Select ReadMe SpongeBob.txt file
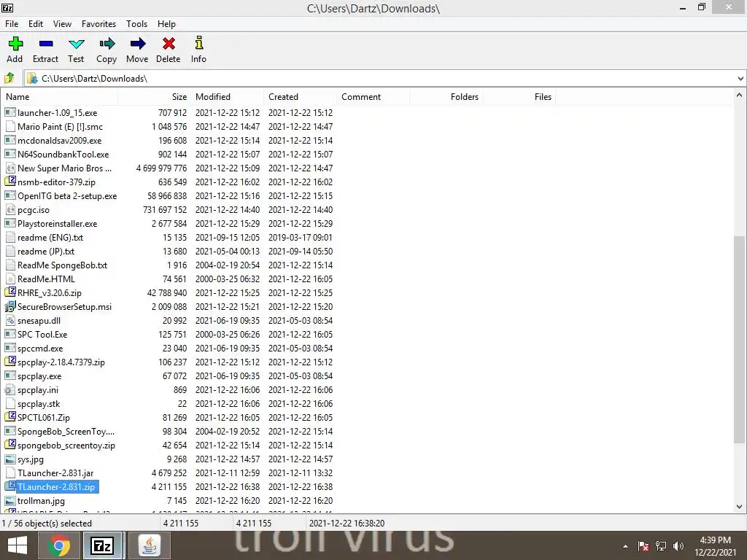This screenshot has width=747, height=560. point(63,265)
